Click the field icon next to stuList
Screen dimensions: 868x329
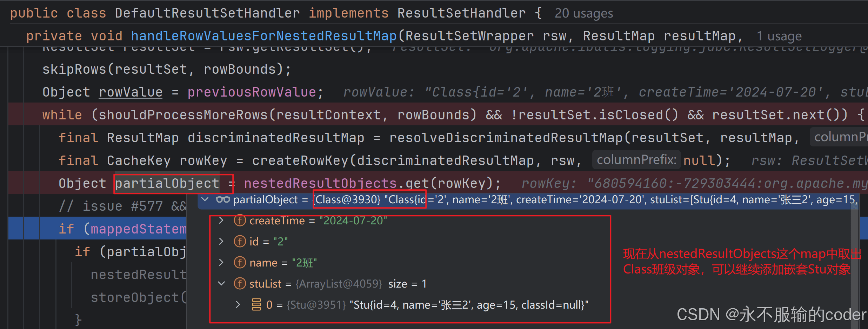point(240,284)
